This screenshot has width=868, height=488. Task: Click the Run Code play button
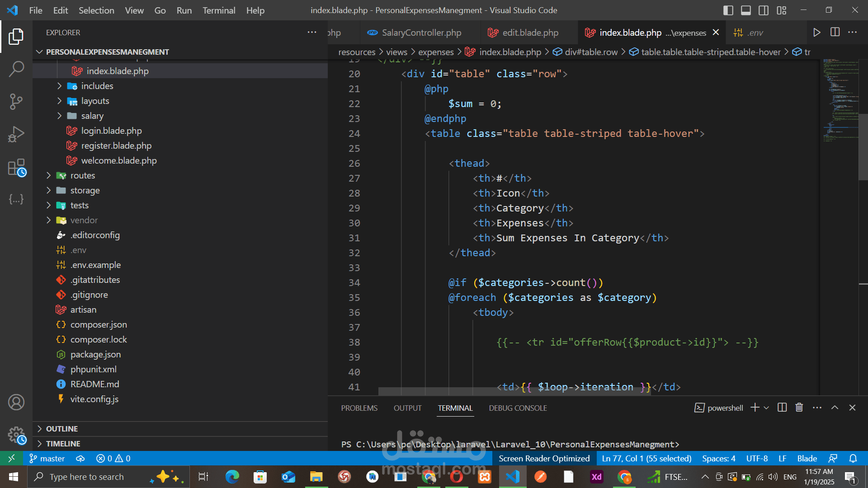click(x=816, y=33)
